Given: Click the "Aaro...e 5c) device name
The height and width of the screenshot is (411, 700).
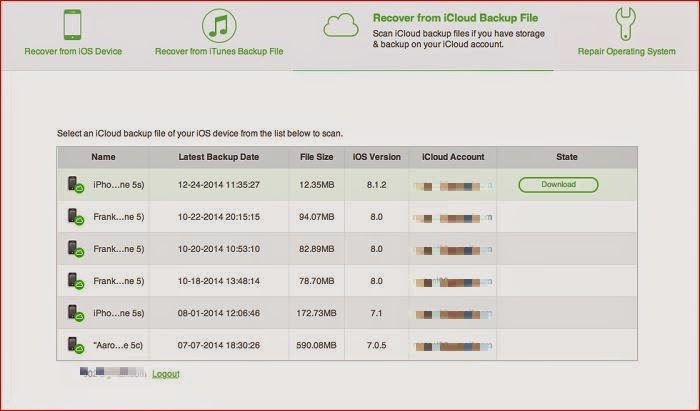Looking at the screenshot, I should tap(118, 345).
